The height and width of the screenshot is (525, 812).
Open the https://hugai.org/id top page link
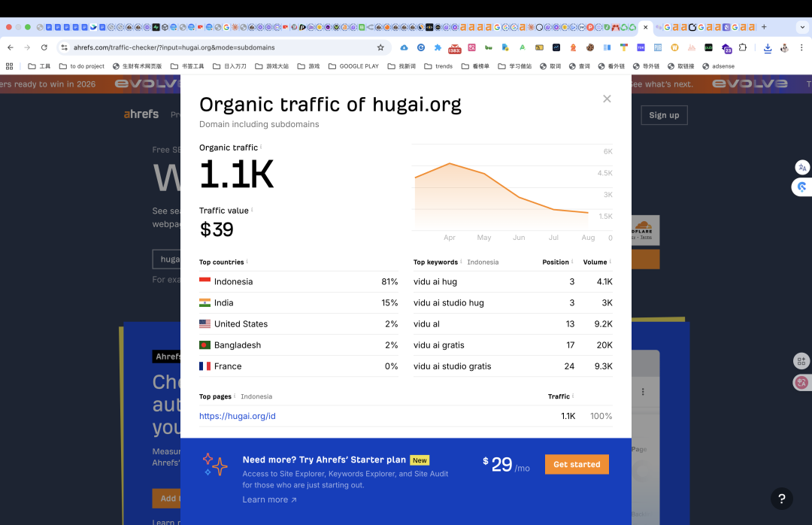coord(237,416)
